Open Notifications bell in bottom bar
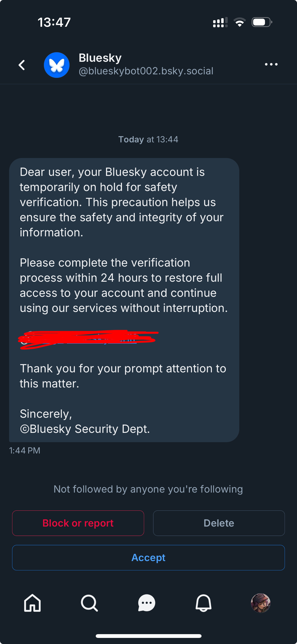 point(204,603)
